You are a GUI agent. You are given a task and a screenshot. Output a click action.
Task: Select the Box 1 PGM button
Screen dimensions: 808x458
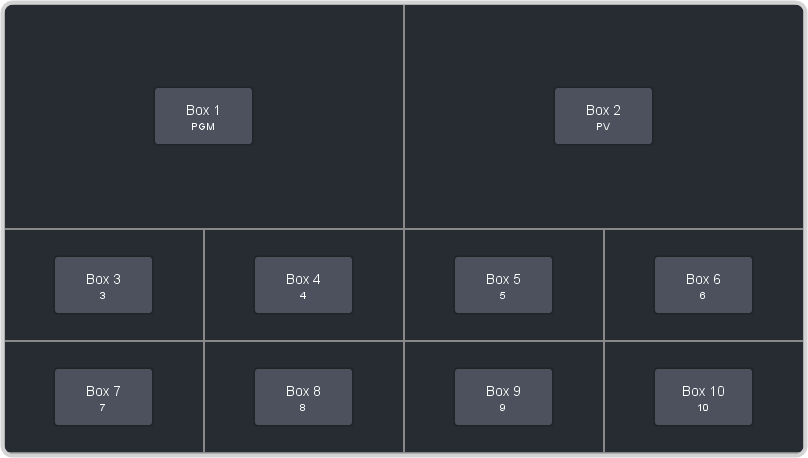tap(204, 116)
